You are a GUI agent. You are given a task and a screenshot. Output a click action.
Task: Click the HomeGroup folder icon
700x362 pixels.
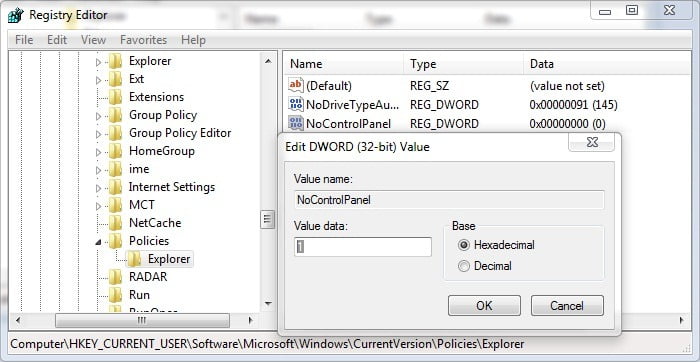coord(116,151)
